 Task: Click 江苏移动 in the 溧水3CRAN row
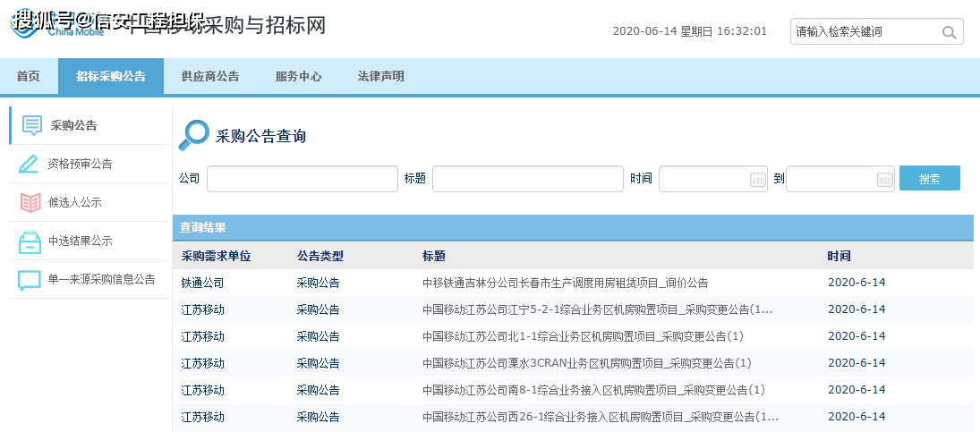point(202,363)
